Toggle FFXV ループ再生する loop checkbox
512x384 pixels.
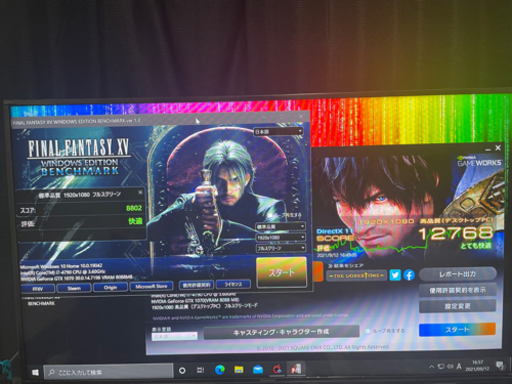coord(270,215)
